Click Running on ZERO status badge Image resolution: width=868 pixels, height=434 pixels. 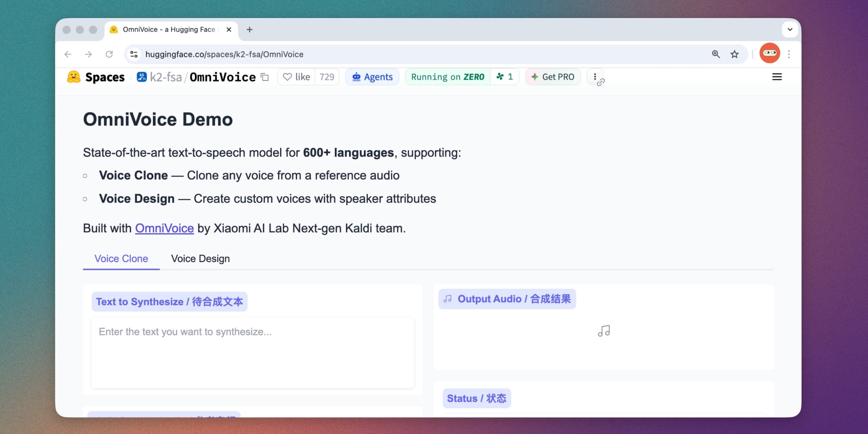(448, 77)
